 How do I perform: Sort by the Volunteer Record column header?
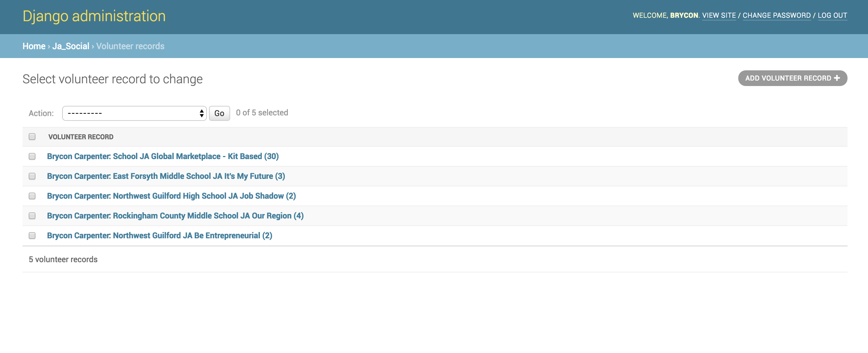[81, 137]
